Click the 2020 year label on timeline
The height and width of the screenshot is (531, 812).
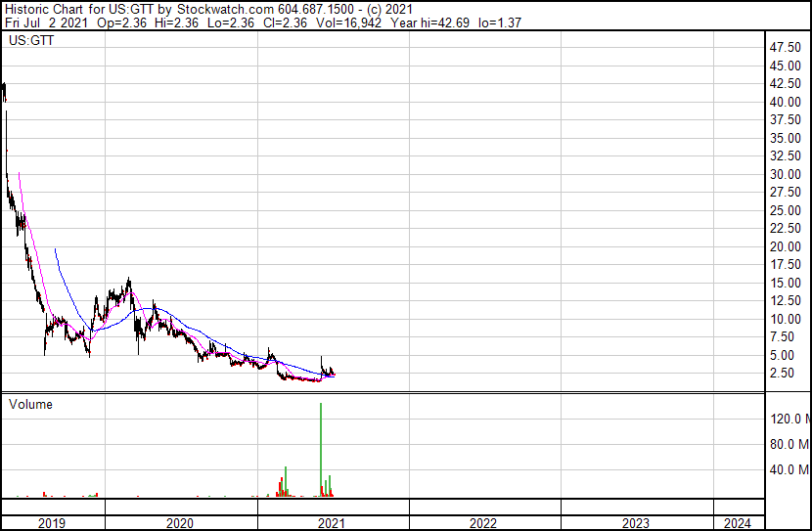point(180,523)
